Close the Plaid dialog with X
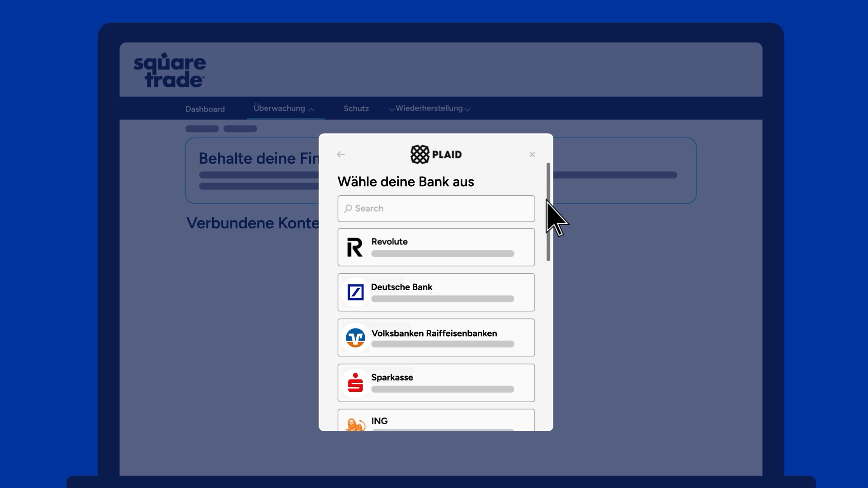868x488 pixels. (x=532, y=155)
